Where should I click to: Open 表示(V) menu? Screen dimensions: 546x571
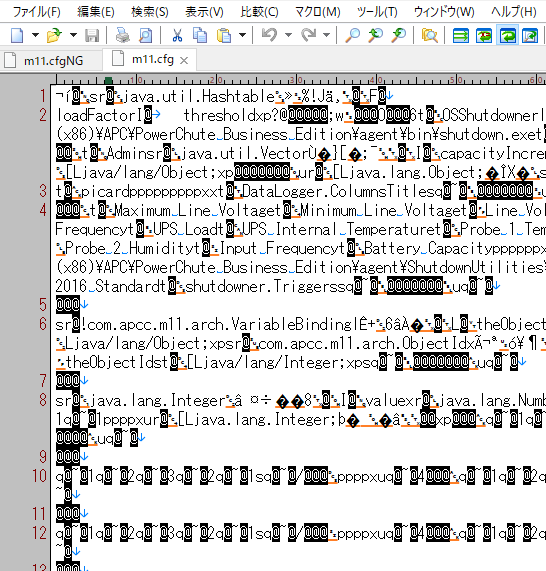[204, 12]
